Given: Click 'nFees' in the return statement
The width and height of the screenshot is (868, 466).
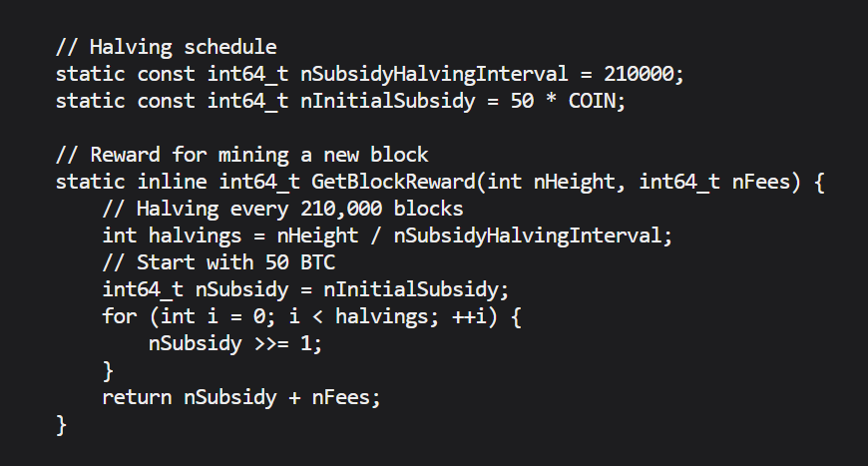Looking at the screenshot, I should (341, 398).
